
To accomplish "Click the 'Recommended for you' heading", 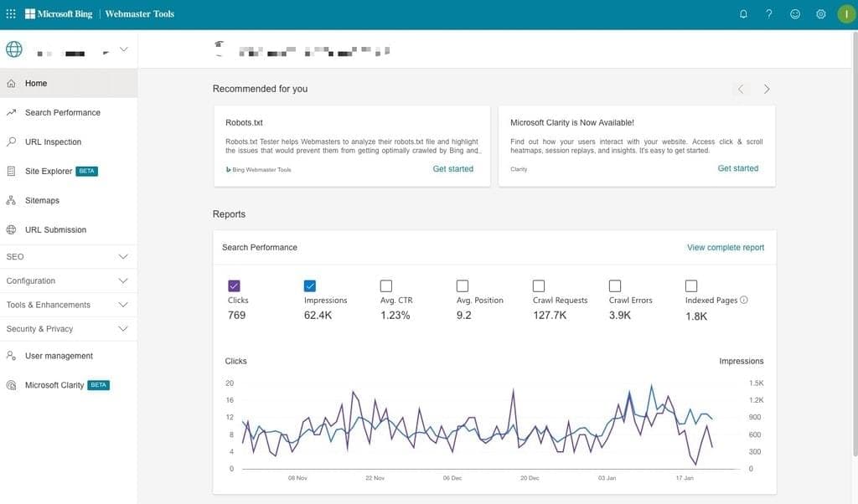I will (260, 89).
